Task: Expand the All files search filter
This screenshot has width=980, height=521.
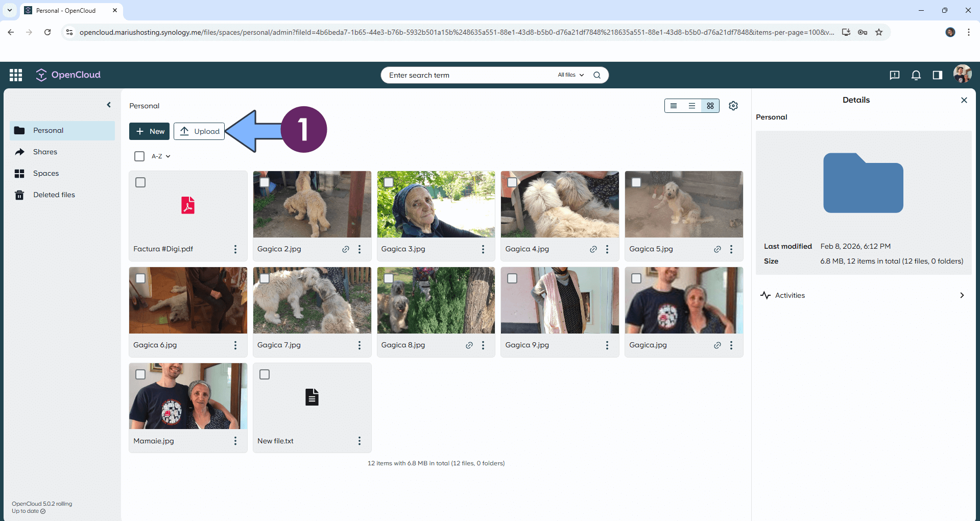Action: coord(570,75)
